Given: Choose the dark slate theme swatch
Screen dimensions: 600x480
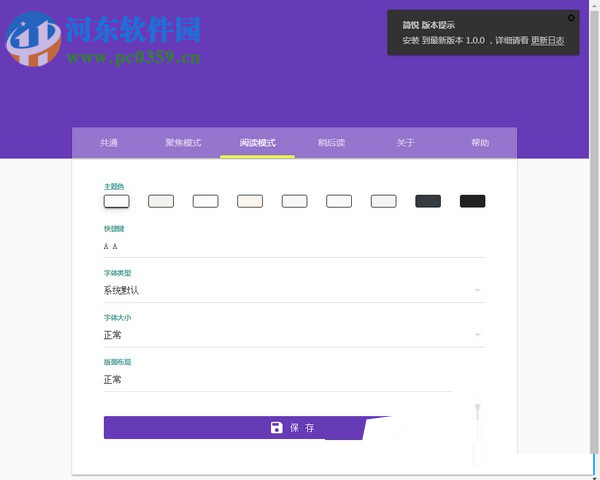Looking at the screenshot, I should point(428,201).
